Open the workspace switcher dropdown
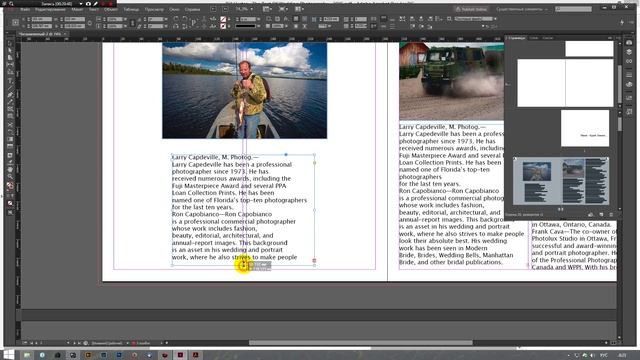640x360 pixels. tap(522, 9)
